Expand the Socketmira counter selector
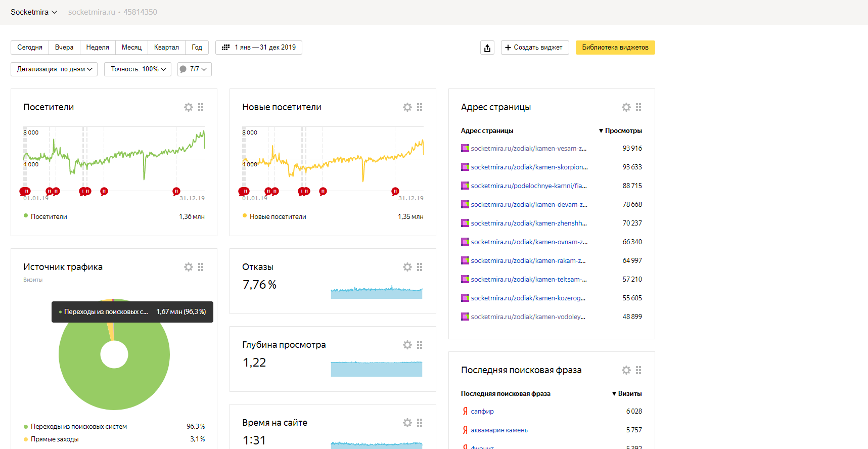 click(x=34, y=12)
